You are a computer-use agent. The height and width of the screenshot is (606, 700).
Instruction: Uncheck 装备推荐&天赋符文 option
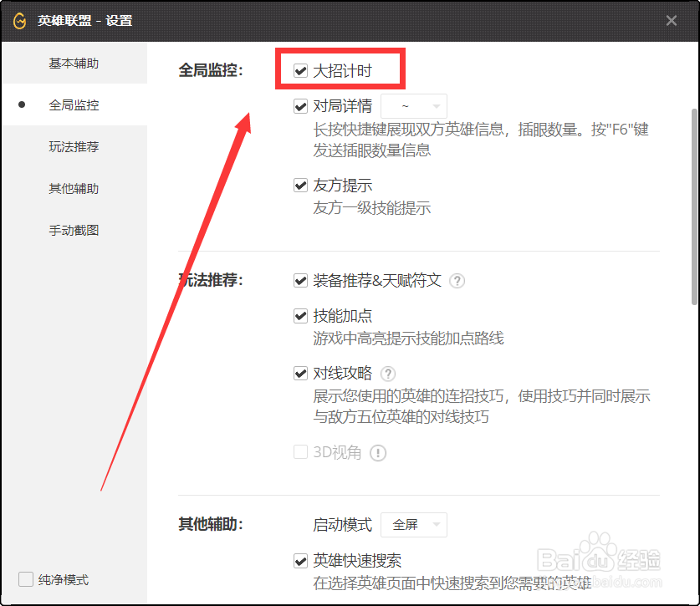300,281
